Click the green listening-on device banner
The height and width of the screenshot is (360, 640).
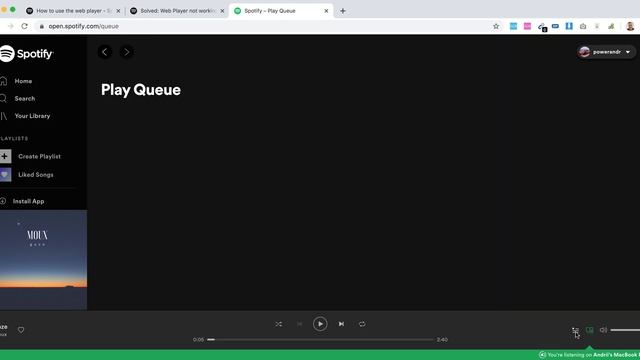point(320,355)
